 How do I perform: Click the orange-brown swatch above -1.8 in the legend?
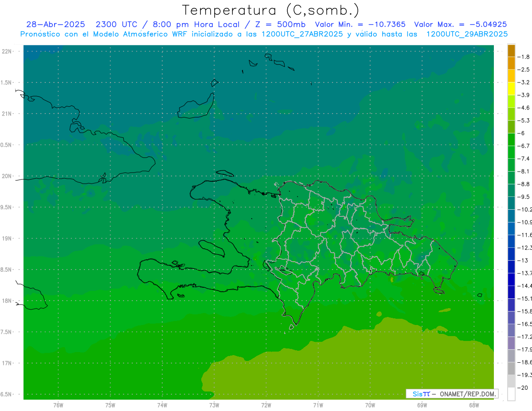pyautogui.click(x=511, y=51)
